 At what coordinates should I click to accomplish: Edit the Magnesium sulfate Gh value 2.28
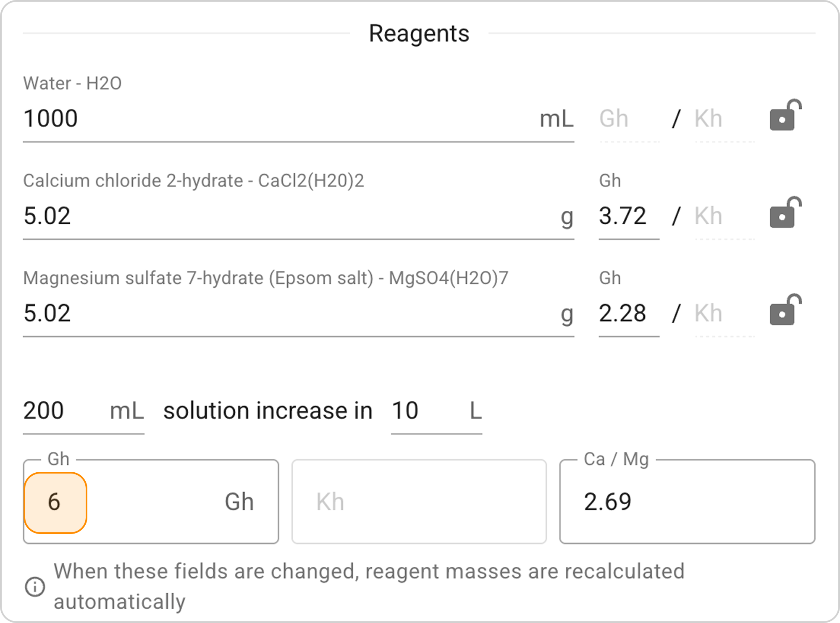pos(628,314)
